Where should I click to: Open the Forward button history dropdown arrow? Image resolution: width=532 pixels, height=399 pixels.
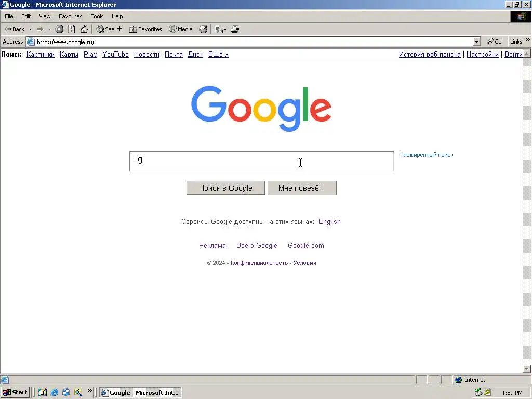coord(49,29)
